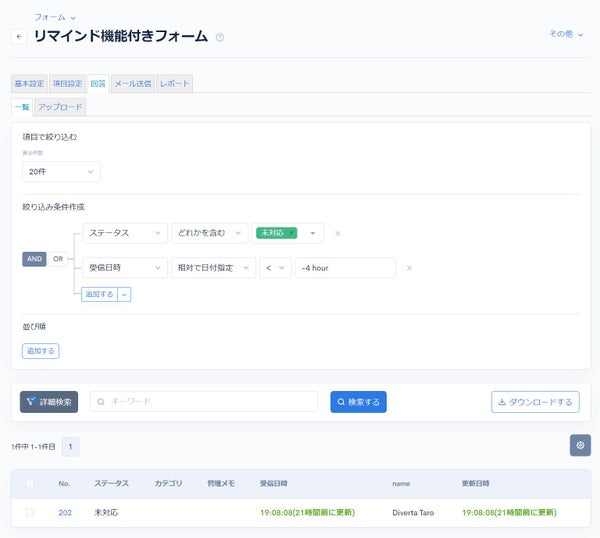Click the back arrow button
The width and height of the screenshot is (600, 538).
[x=19, y=37]
